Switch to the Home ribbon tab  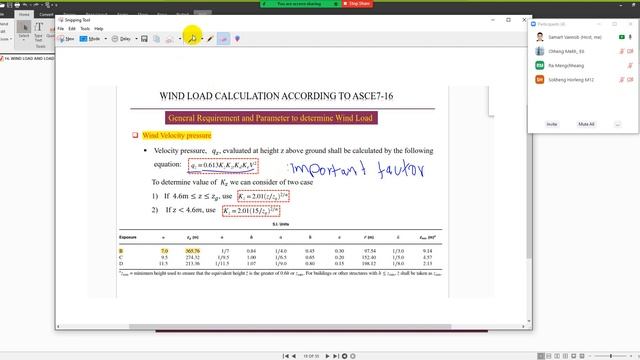(24, 14)
